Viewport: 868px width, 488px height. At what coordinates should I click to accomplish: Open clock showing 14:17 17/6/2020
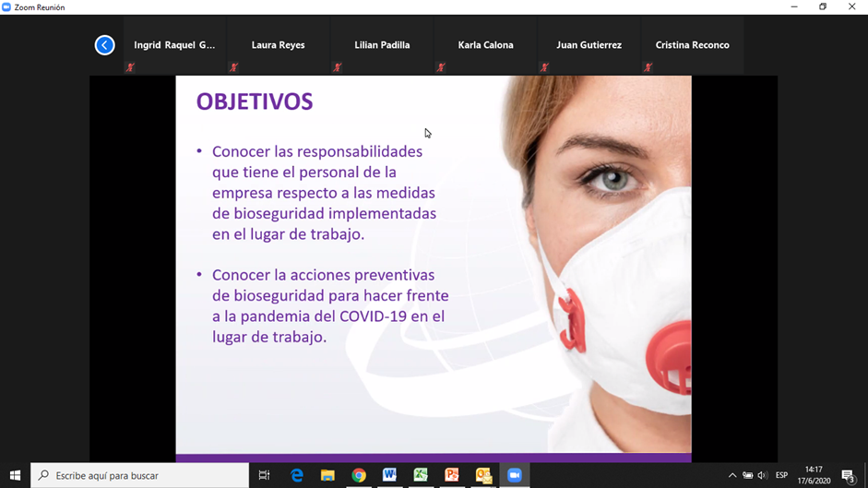click(814, 475)
